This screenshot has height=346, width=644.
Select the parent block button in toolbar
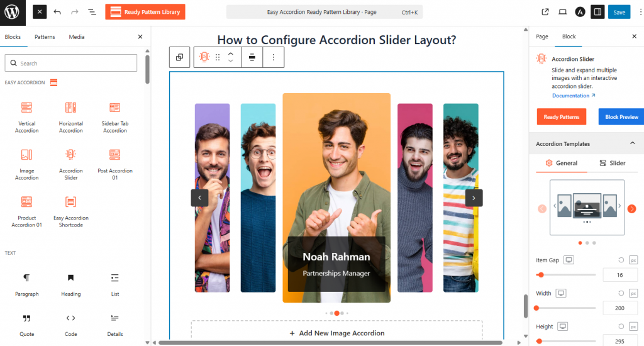click(x=179, y=57)
